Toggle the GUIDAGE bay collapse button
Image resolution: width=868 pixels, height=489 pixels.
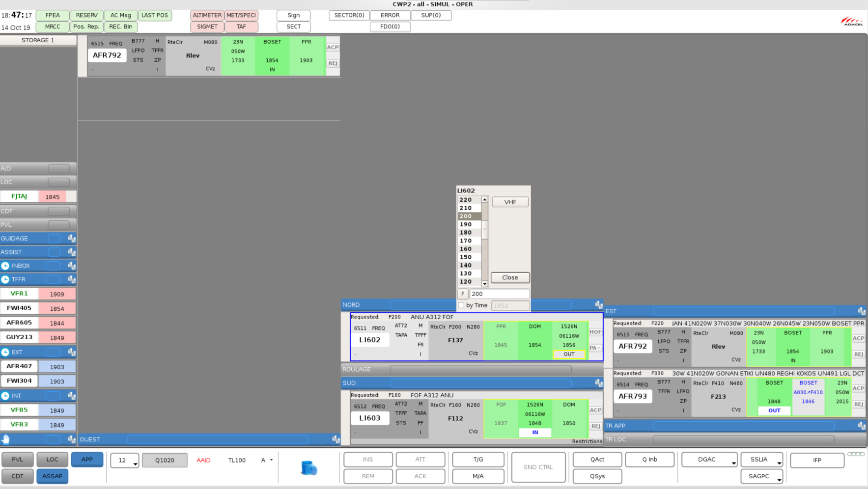pyautogui.click(x=54, y=239)
